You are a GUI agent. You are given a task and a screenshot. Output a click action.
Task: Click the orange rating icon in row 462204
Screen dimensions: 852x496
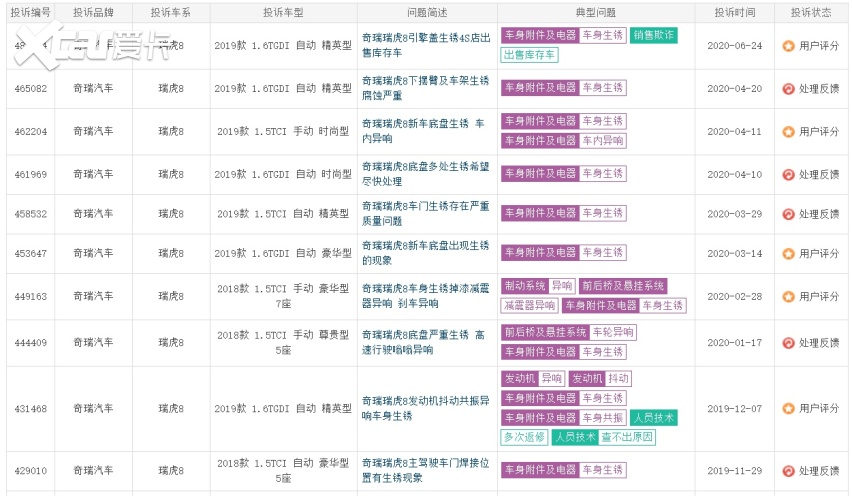pyautogui.click(x=788, y=131)
